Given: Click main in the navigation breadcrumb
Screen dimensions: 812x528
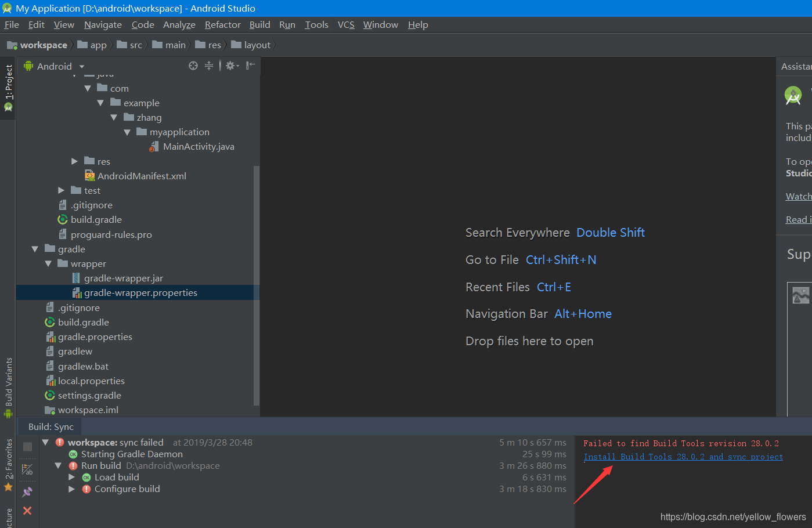Looking at the screenshot, I should click(169, 45).
